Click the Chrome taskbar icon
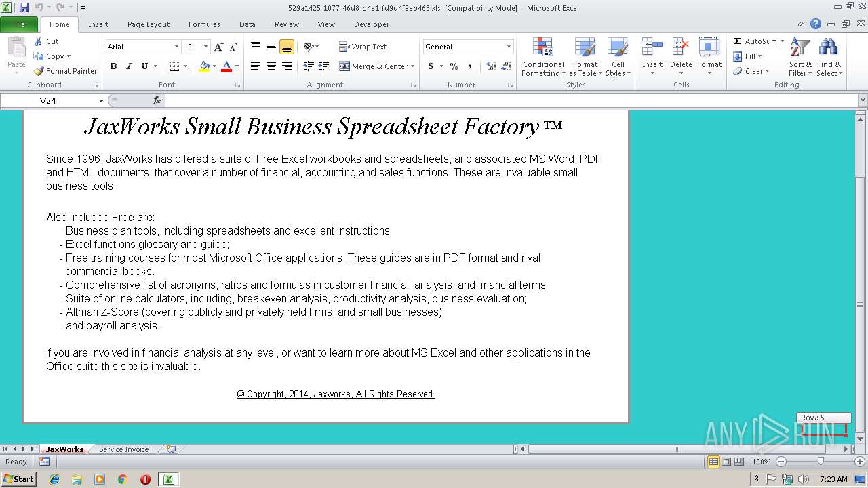Image resolution: width=868 pixels, height=488 pixels. pyautogui.click(x=122, y=479)
